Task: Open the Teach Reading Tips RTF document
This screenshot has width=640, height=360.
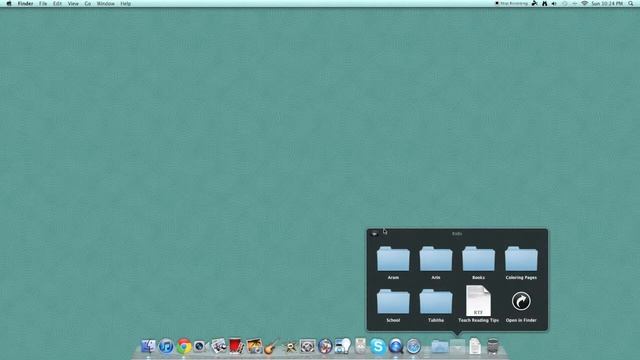Action: [478, 301]
